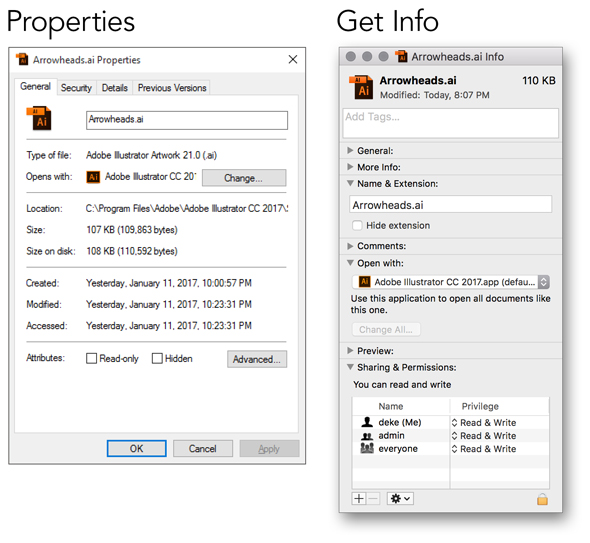Click the deke (Me) user icon
The width and height of the screenshot is (590, 543).
point(366,422)
